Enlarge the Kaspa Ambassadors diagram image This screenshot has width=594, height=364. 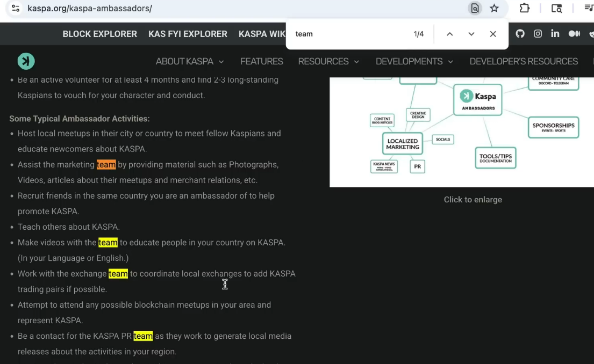(461, 132)
